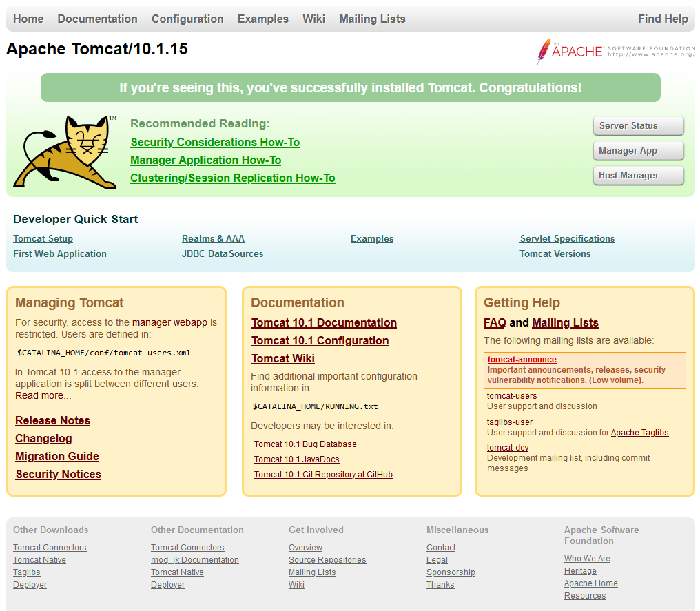Open the Host Manager

(x=638, y=176)
